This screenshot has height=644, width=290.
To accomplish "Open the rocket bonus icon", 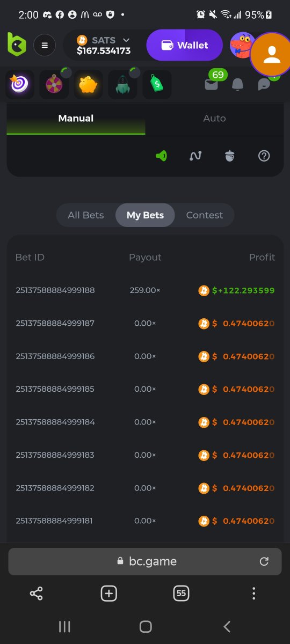I will [x=122, y=85].
